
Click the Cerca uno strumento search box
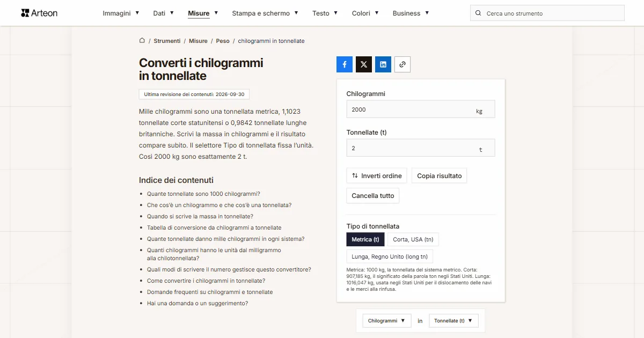[x=547, y=13]
